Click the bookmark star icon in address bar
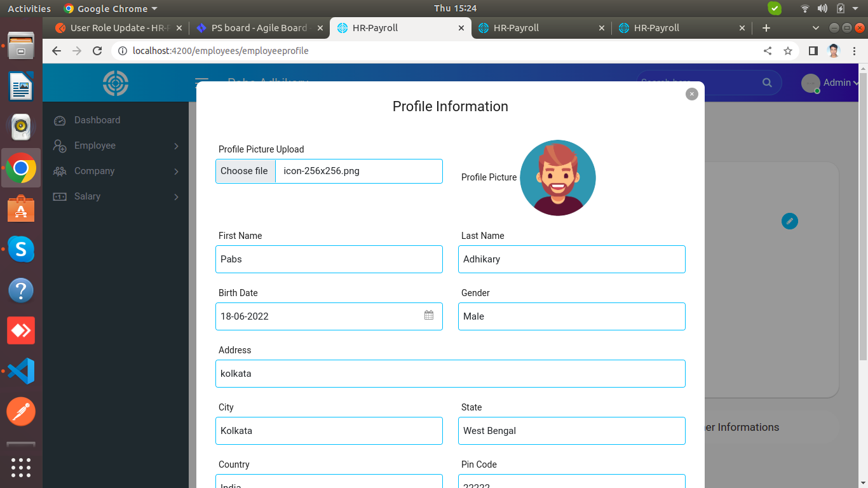The image size is (868, 488). [788, 51]
